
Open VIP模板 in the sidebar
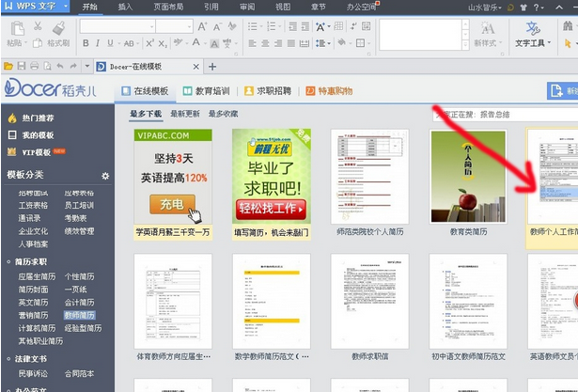[x=36, y=152]
